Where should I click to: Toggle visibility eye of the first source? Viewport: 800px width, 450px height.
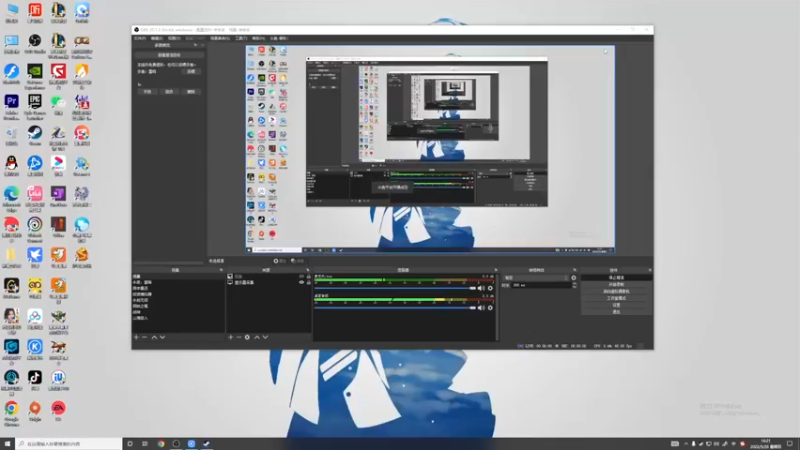[x=302, y=277]
